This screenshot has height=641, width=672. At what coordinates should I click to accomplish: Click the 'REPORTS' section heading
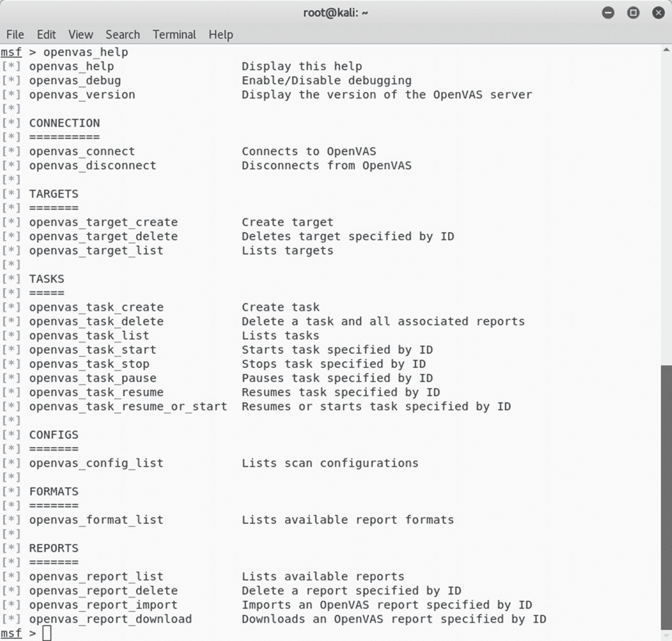click(x=54, y=548)
